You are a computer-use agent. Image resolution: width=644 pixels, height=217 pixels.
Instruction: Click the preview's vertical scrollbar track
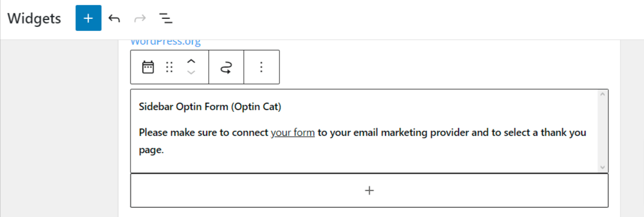603,131
